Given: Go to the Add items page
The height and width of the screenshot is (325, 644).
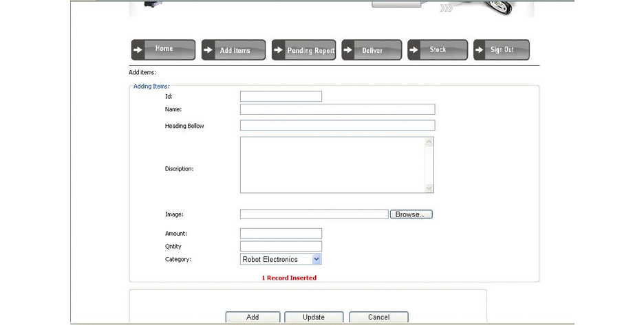Looking at the screenshot, I should (233, 49).
